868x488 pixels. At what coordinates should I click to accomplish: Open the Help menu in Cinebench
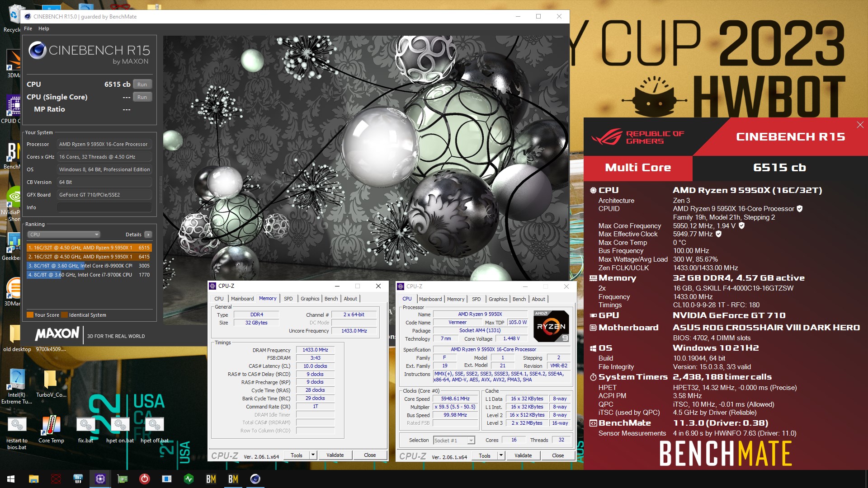pyautogui.click(x=44, y=28)
